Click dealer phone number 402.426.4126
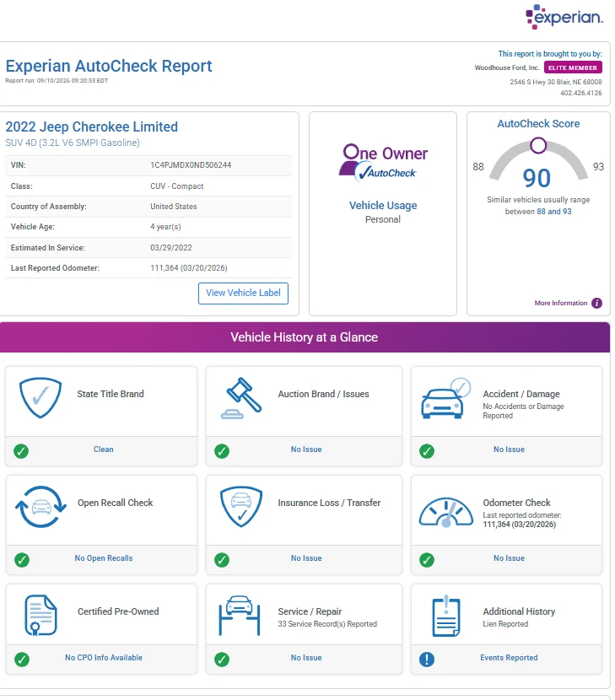This screenshot has width=615, height=700. point(581,93)
